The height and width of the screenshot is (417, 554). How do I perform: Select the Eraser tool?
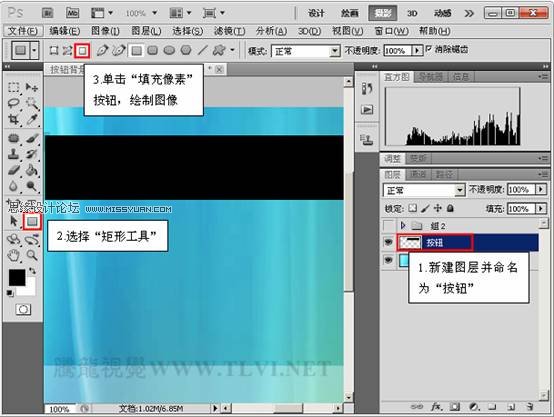pos(14,170)
